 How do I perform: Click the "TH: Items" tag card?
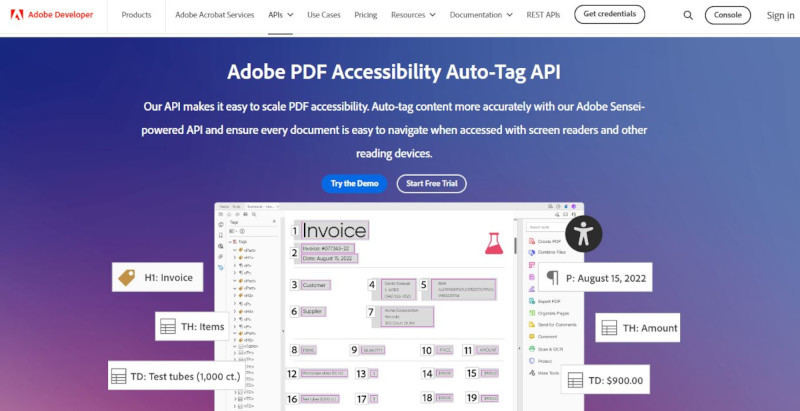point(192,326)
